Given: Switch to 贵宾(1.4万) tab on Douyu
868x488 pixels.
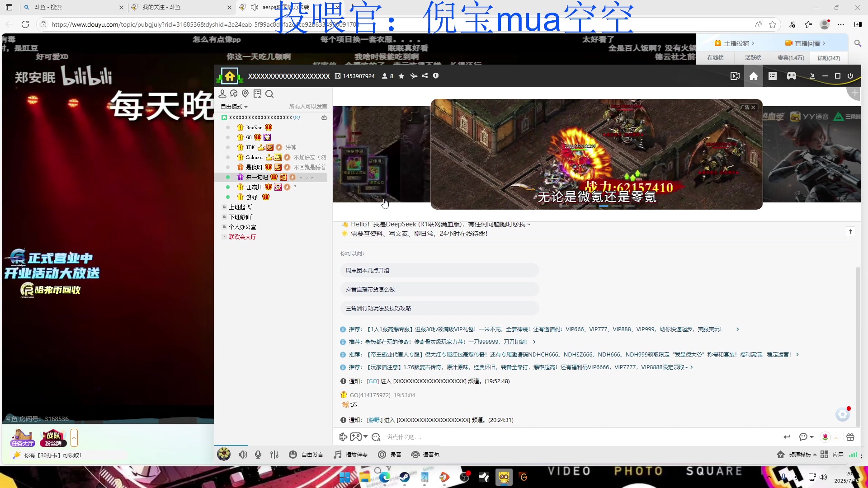Looking at the screenshot, I should [791, 58].
